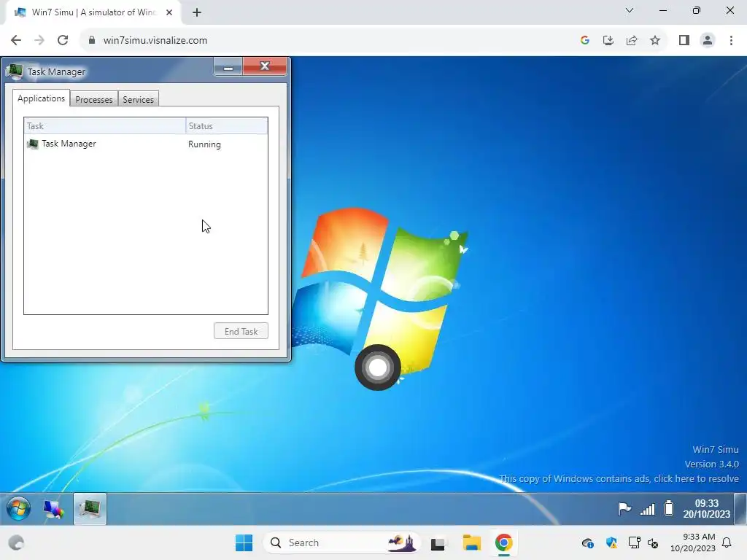The width and height of the screenshot is (747, 560).
Task: Reload the Win7 Simu page
Action: [63, 40]
